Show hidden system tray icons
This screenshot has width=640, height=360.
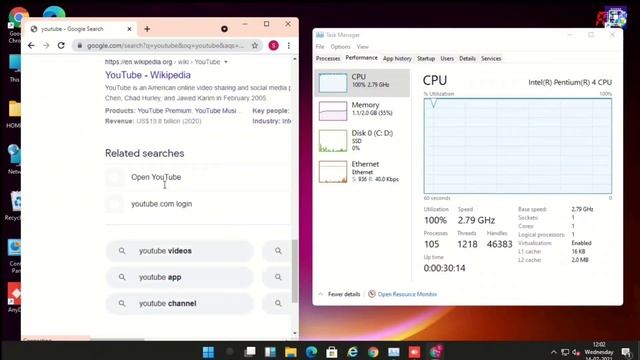[553, 352]
